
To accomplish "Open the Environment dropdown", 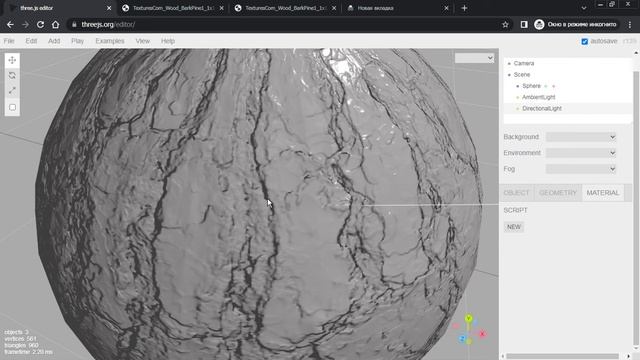I will [x=580, y=153].
